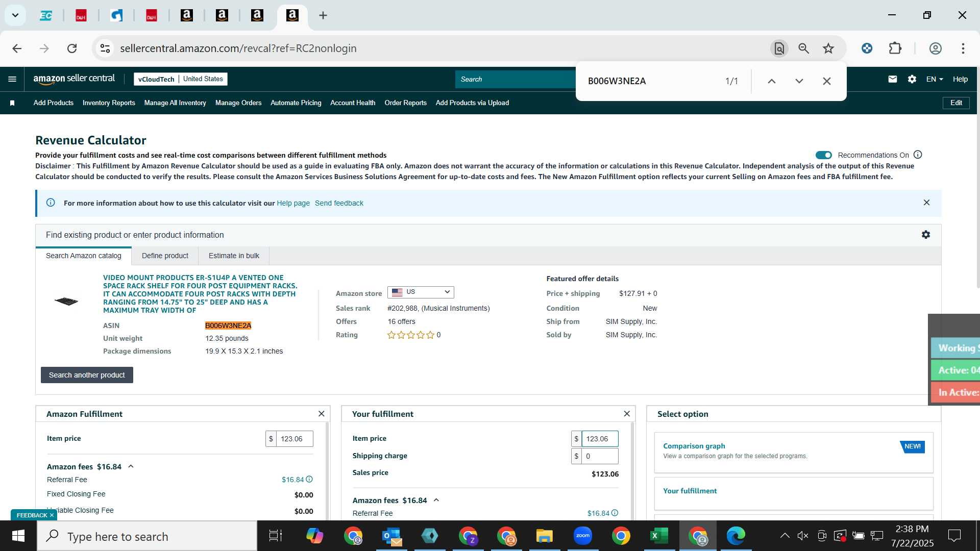Screen dimensions: 980x551
Task: Switch to Estimate in bulk tab
Action: click(234, 256)
